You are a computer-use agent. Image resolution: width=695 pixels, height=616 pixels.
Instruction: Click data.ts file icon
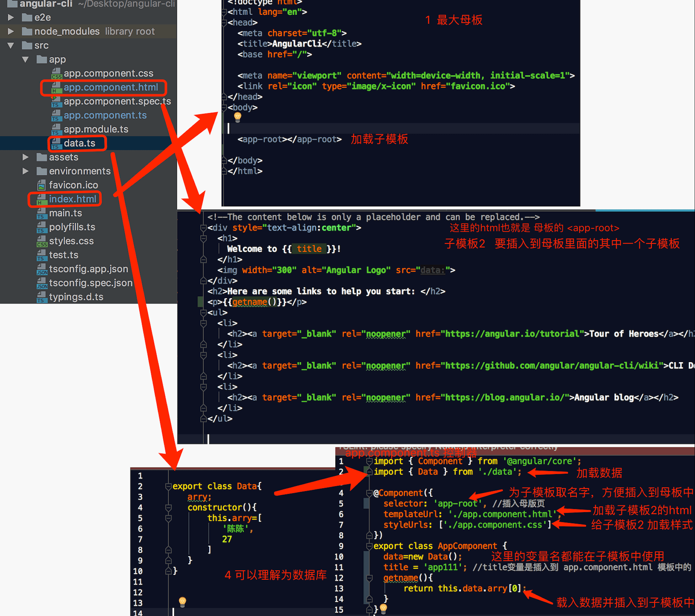56,143
